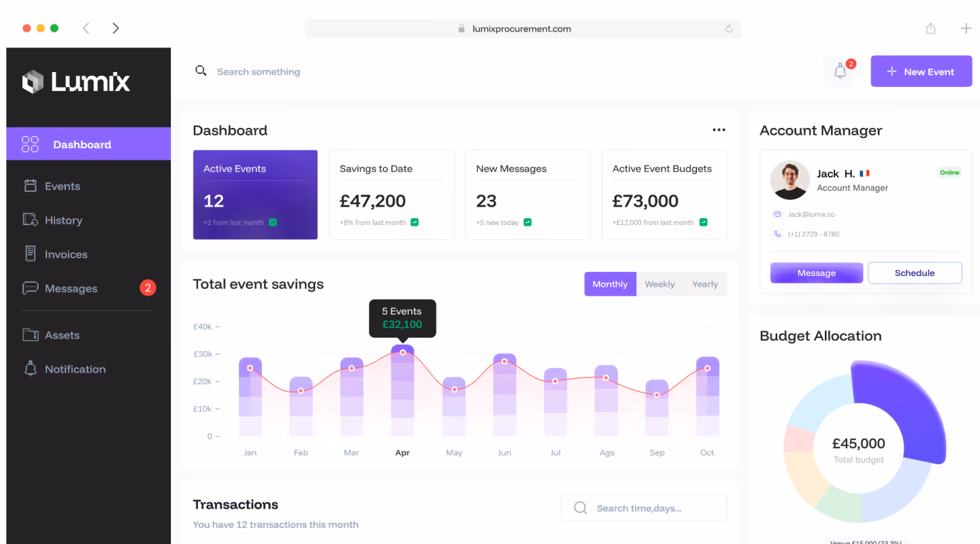This screenshot has height=544, width=980.
Task: Click the Search time,days... field
Action: [x=644, y=508]
